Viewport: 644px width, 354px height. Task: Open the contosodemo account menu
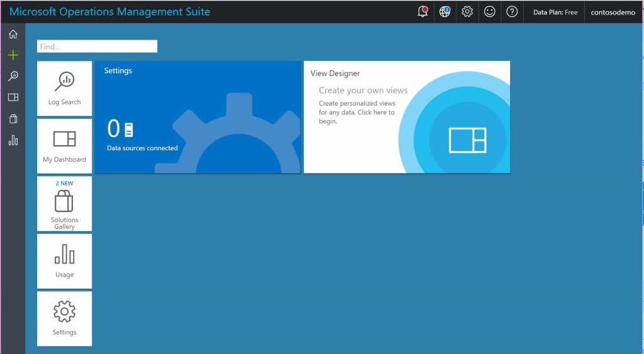coord(613,13)
